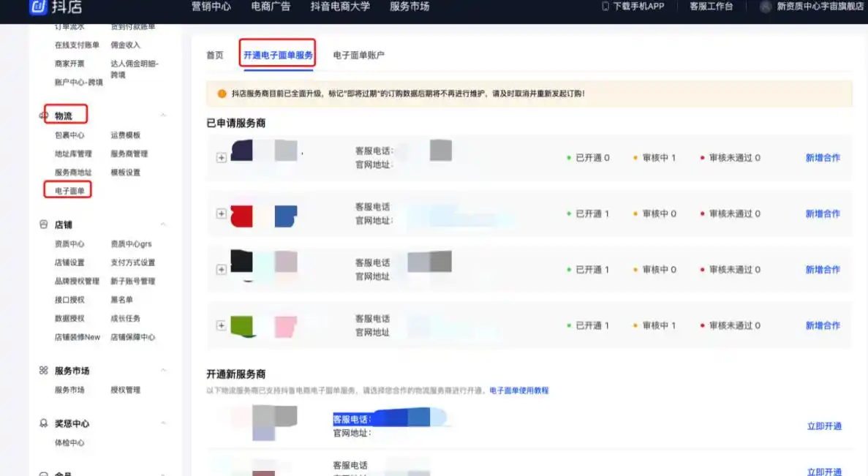Click the 奖惩中心 bell icon in sidebar
The image size is (868, 476).
(43, 423)
